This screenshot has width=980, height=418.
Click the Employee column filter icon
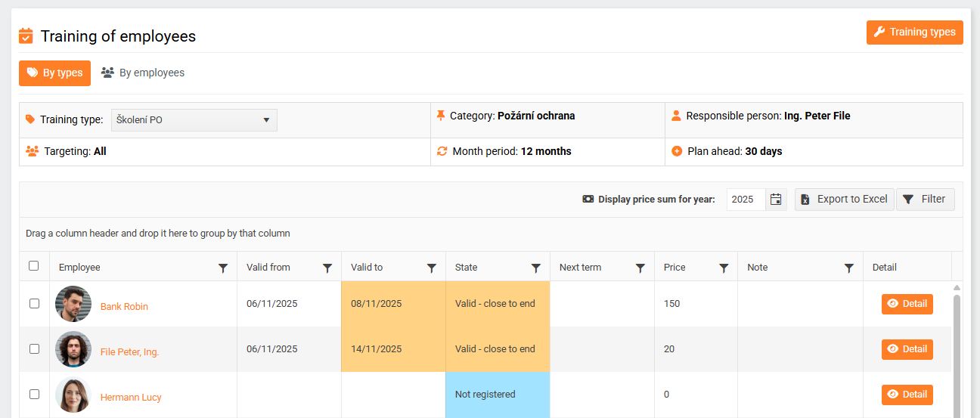pyautogui.click(x=223, y=268)
